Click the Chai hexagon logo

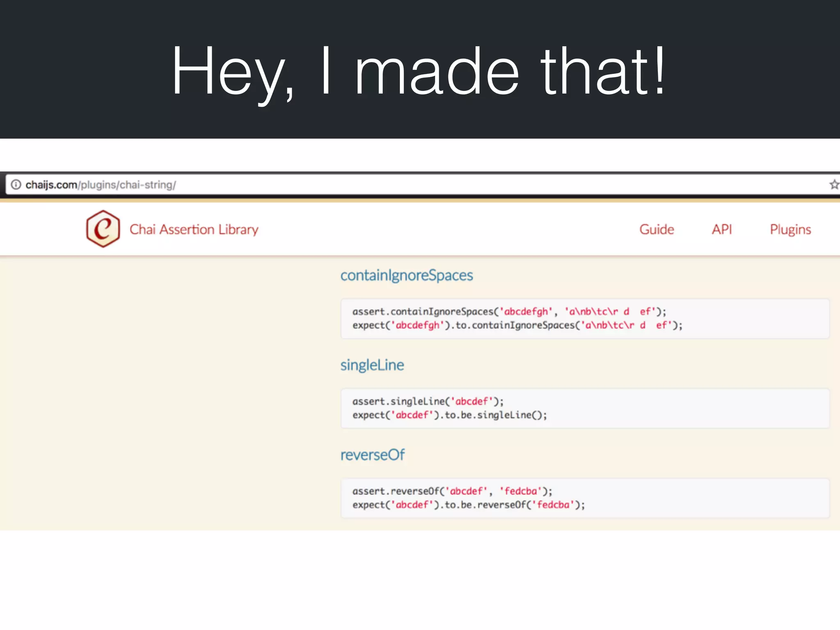(x=103, y=229)
